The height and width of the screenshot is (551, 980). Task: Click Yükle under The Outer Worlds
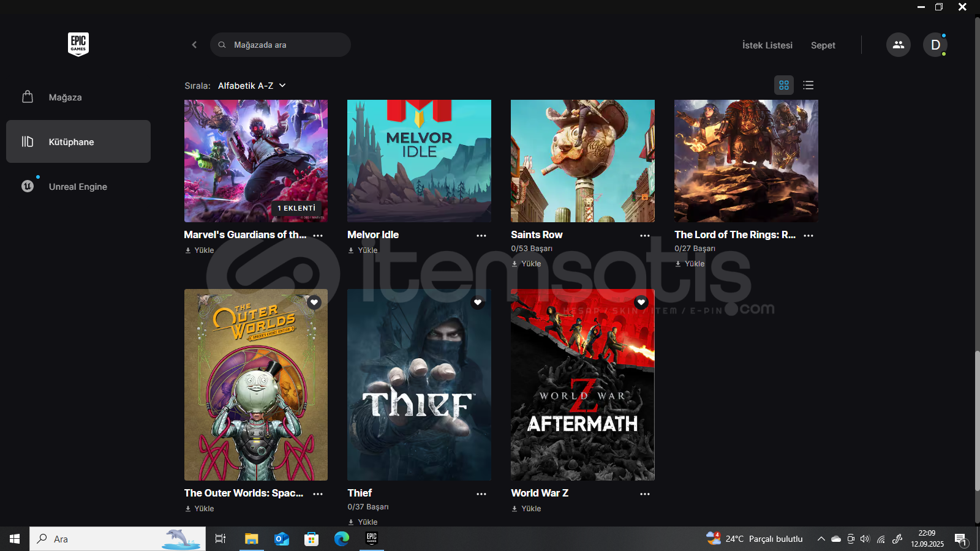[x=200, y=509]
